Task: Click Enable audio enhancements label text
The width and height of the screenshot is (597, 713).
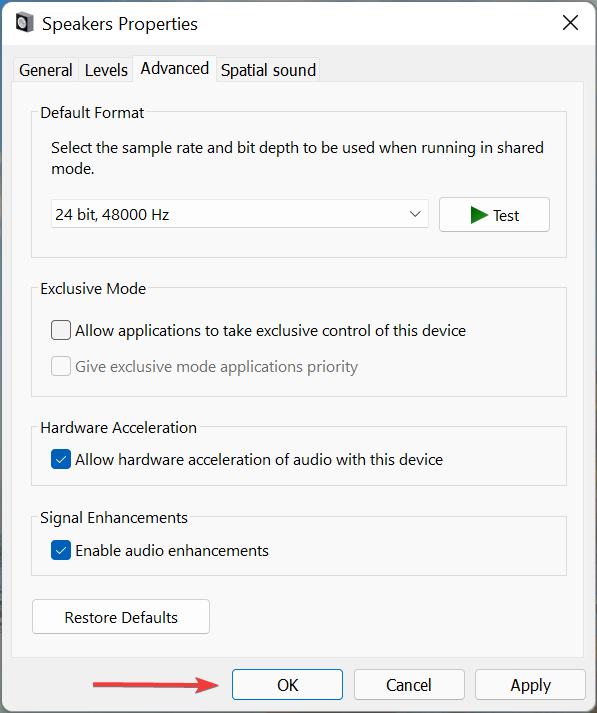Action: [x=172, y=551]
